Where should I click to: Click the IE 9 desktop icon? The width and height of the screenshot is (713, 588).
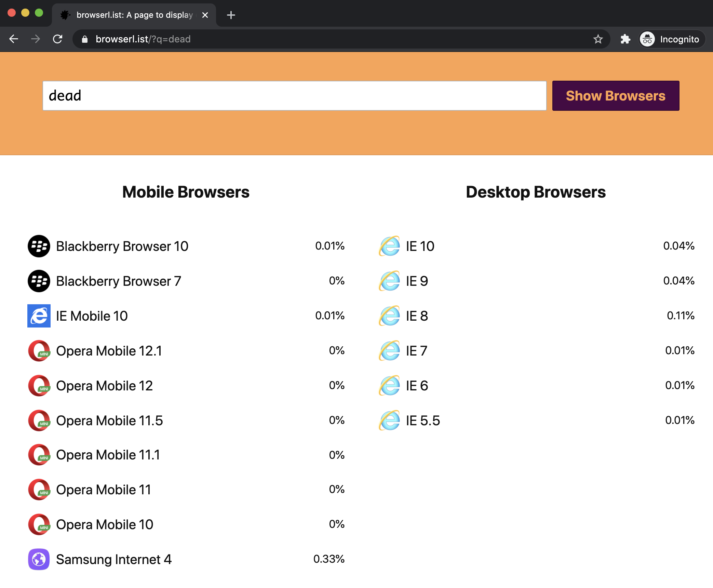click(389, 281)
